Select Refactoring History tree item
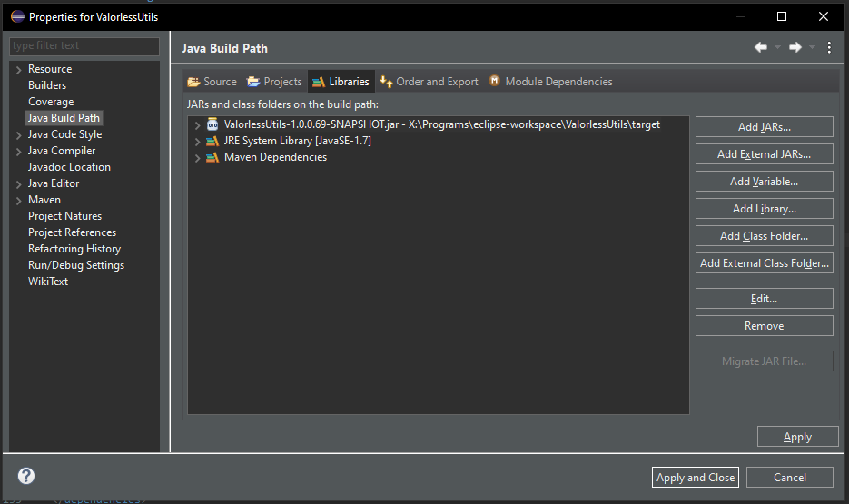Screen dimensions: 849x504 [74, 249]
